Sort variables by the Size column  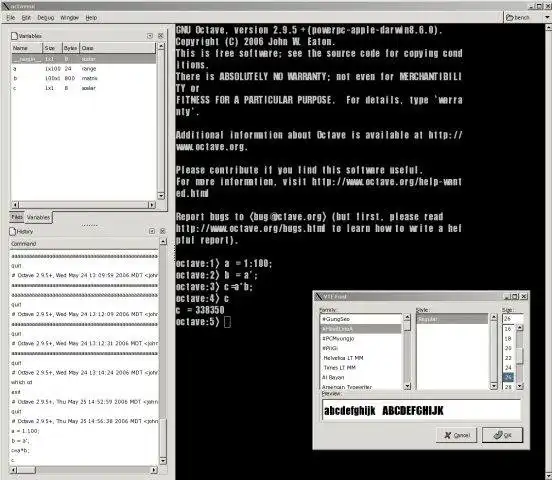click(52, 48)
